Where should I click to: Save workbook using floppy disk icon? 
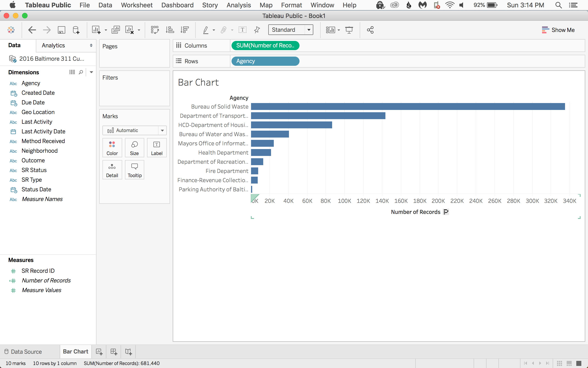coord(61,30)
